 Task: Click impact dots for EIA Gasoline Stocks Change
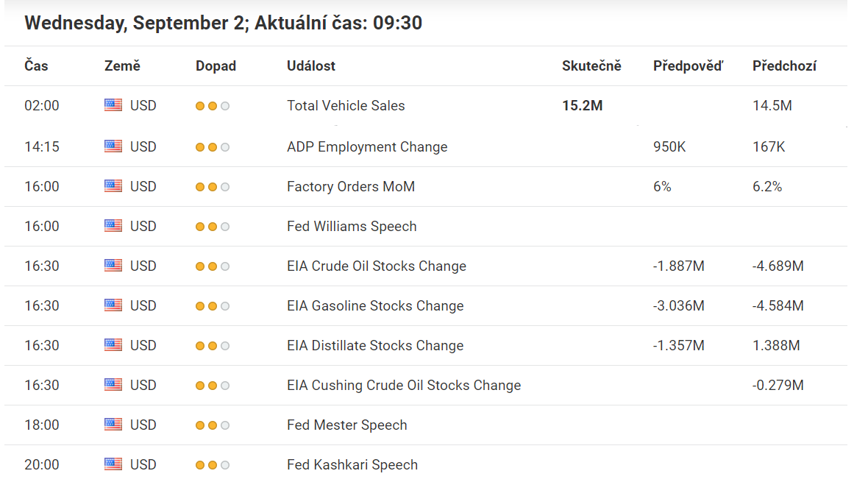pos(213,306)
